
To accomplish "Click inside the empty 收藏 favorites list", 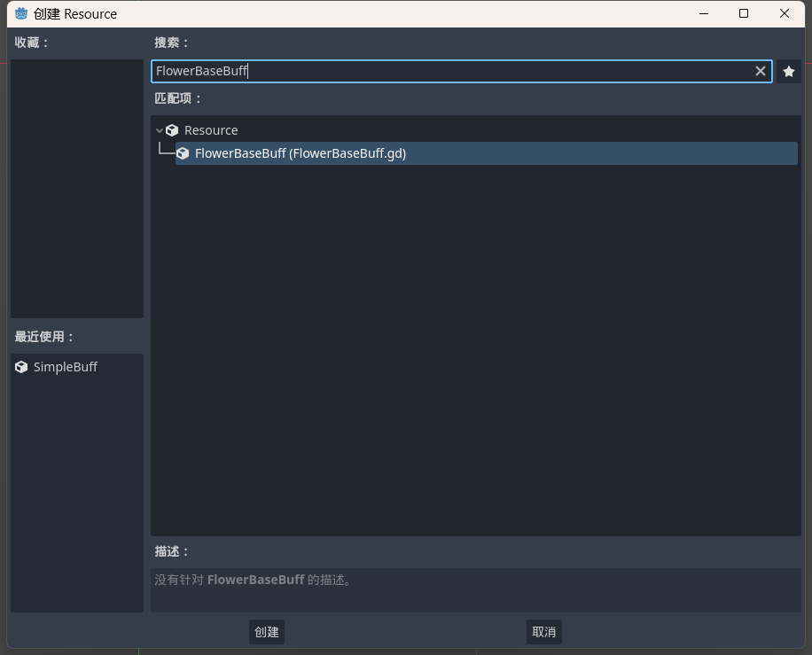I will tap(76, 188).
